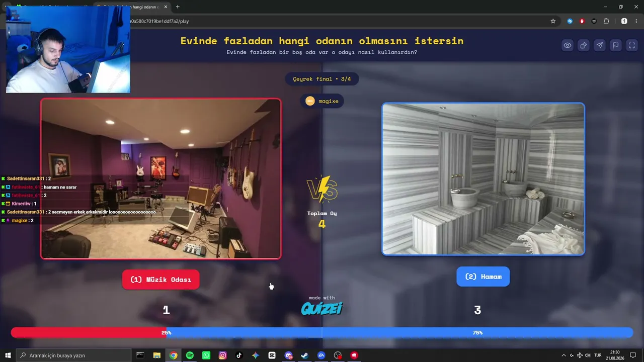Close the active browser tab
The width and height of the screenshot is (644, 362).
click(166, 7)
